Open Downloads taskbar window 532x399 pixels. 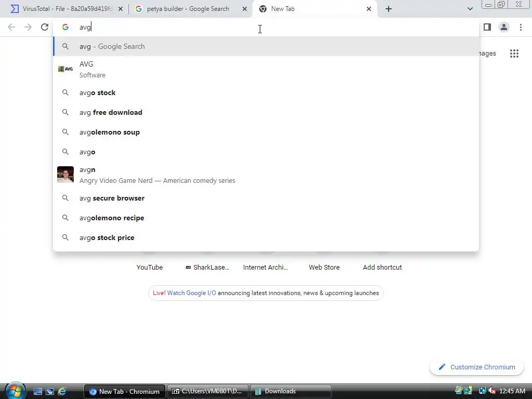290,391
